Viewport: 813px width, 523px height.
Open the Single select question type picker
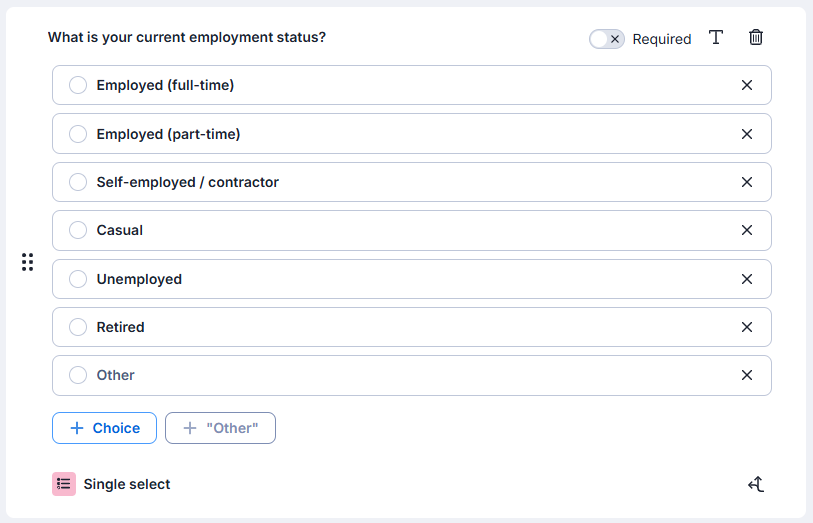tap(126, 484)
